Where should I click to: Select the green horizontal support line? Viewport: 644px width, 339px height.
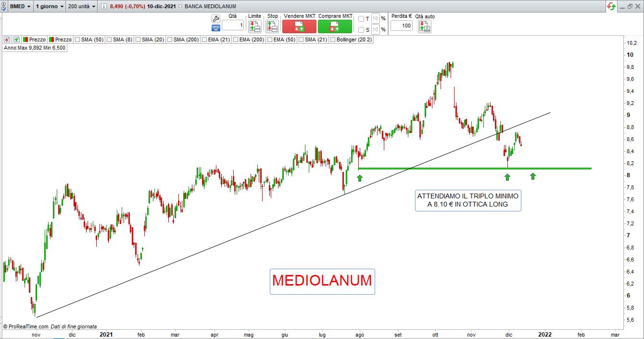(x=475, y=168)
